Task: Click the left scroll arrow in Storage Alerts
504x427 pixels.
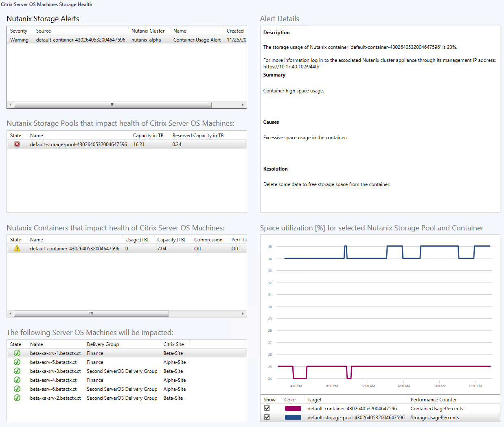Action: (x=10, y=105)
